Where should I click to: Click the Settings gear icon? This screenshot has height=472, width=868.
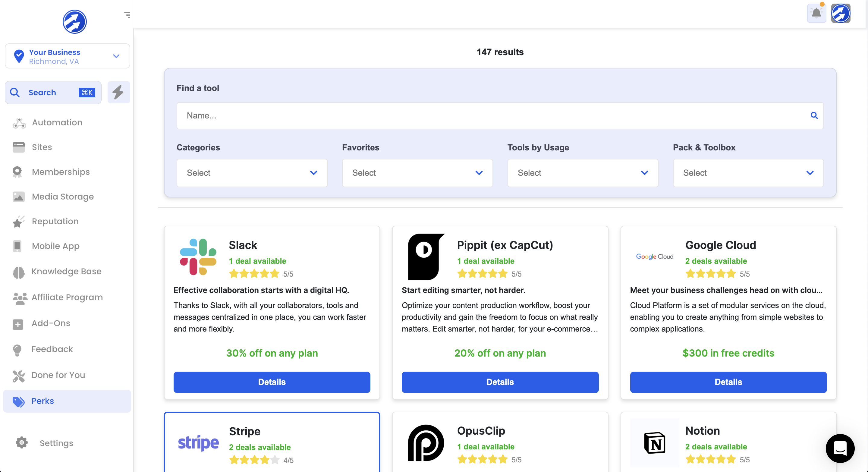tap(22, 442)
